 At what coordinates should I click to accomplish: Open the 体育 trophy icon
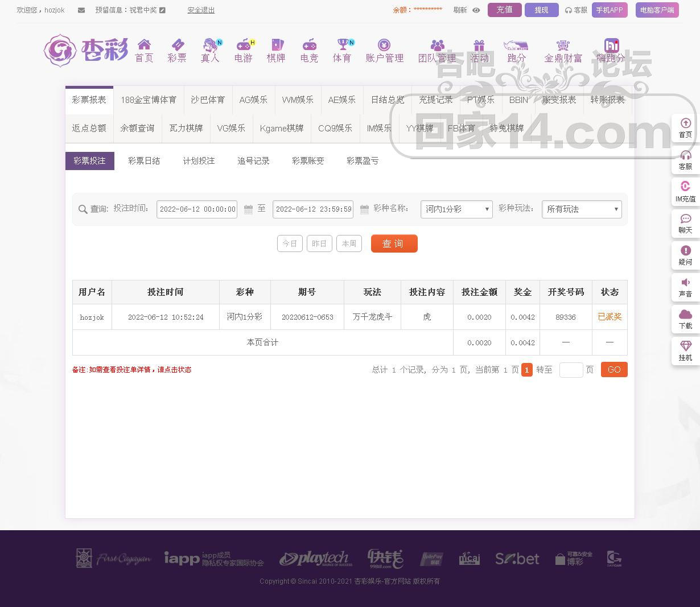pos(342,45)
